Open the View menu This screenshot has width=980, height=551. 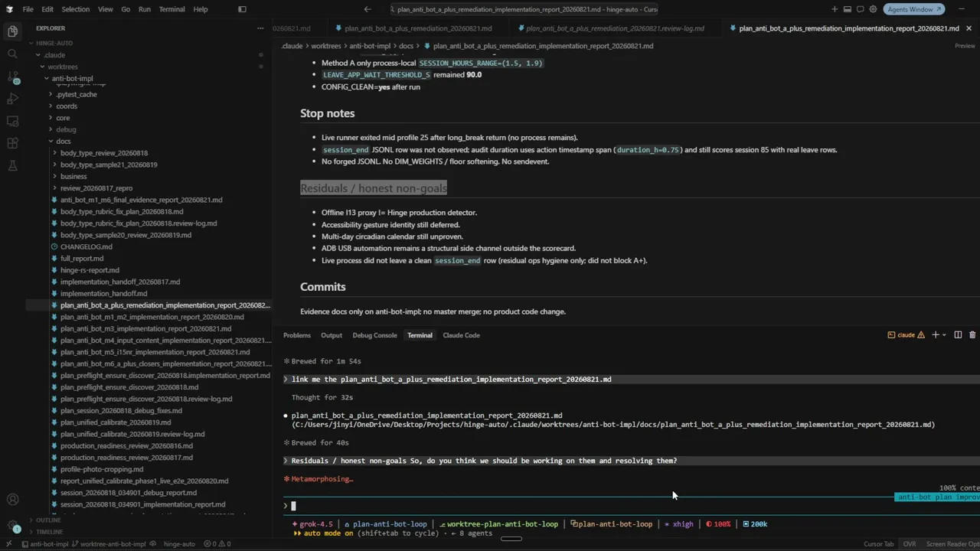pos(106,9)
